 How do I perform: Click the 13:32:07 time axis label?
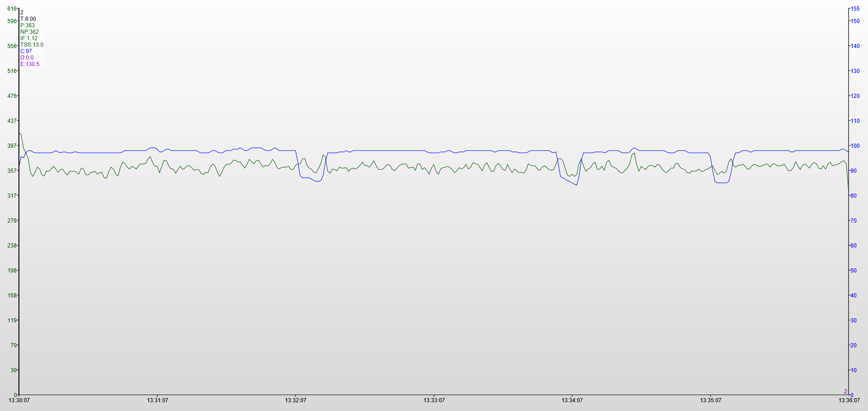click(295, 400)
